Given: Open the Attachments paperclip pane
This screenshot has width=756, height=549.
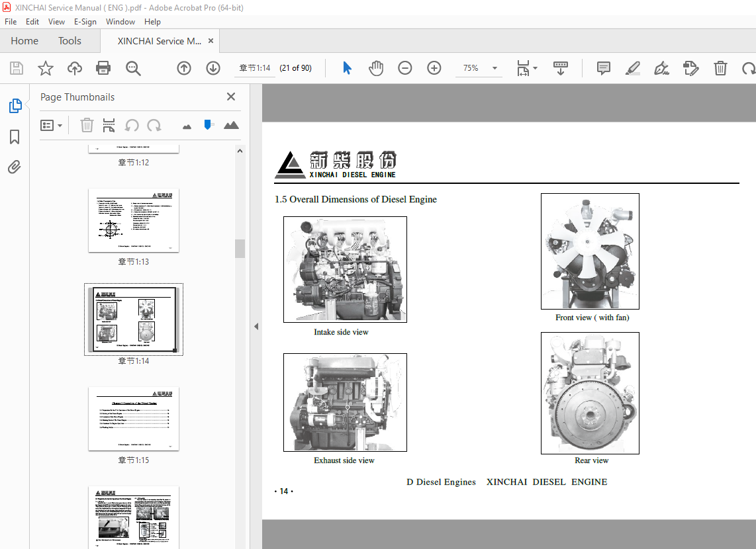Looking at the screenshot, I should click(x=15, y=167).
